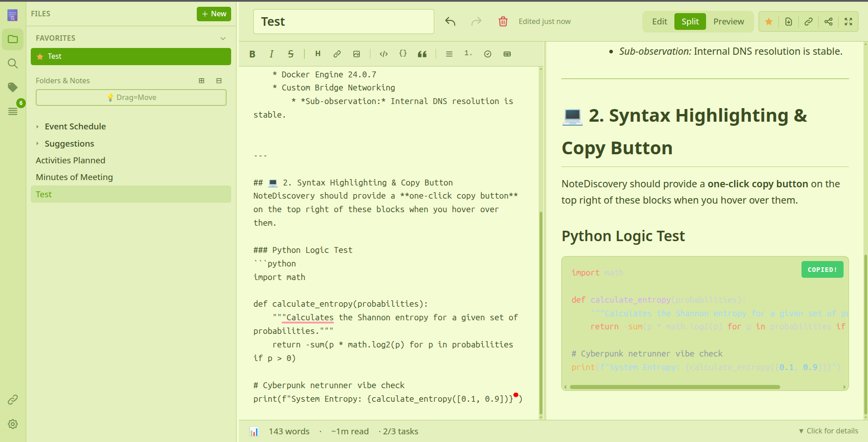The image size is (868, 442).
Task: Open the search panel in the sidebar
Action: coord(12,63)
